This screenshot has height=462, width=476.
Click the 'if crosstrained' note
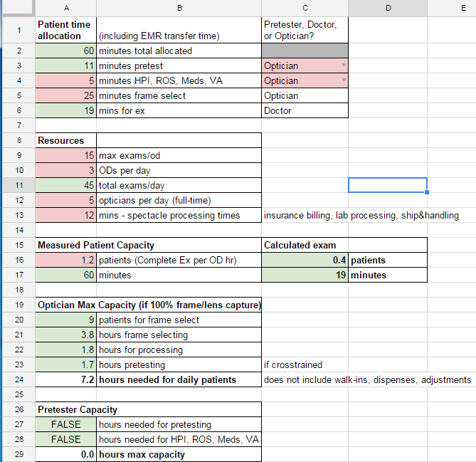(x=293, y=364)
